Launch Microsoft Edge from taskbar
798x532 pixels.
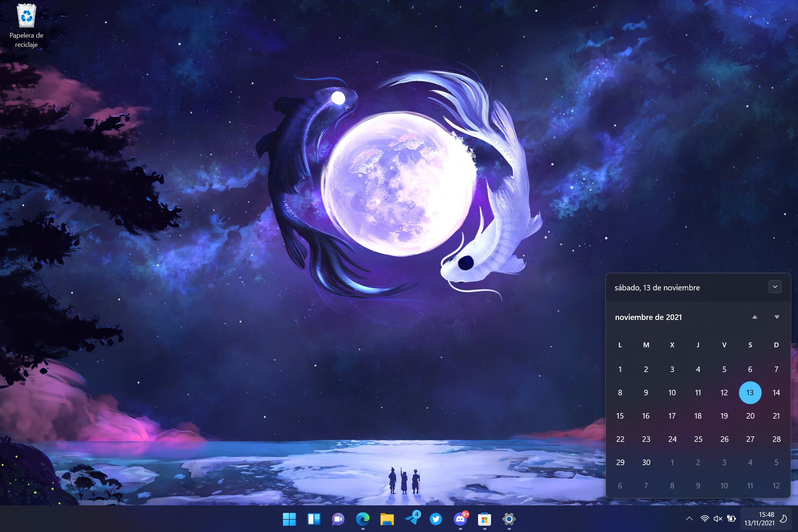pyautogui.click(x=362, y=519)
